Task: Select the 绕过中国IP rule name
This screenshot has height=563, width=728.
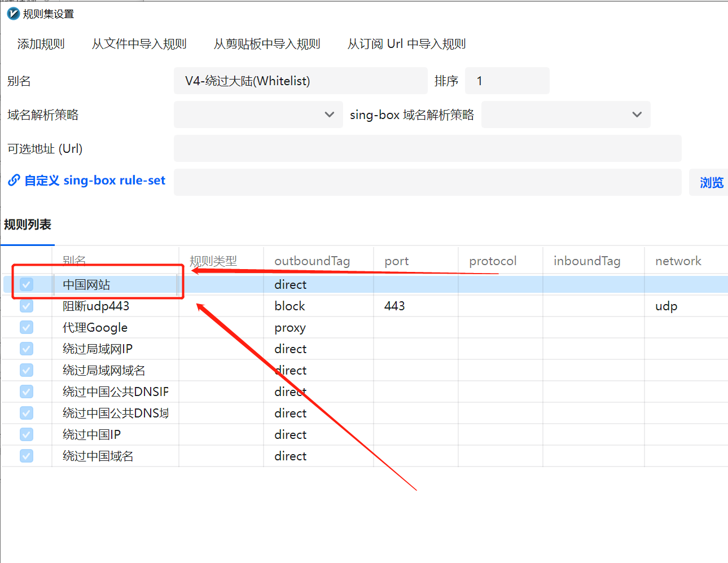Action: coord(91,435)
